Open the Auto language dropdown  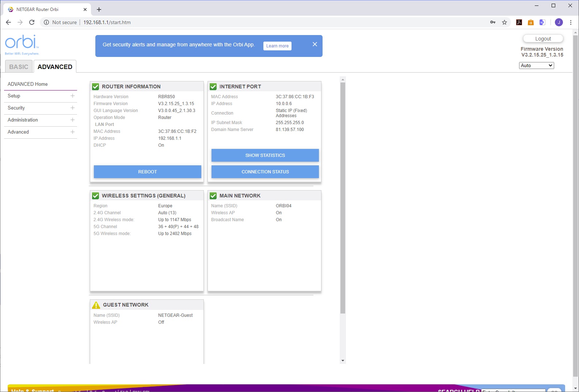(x=536, y=65)
